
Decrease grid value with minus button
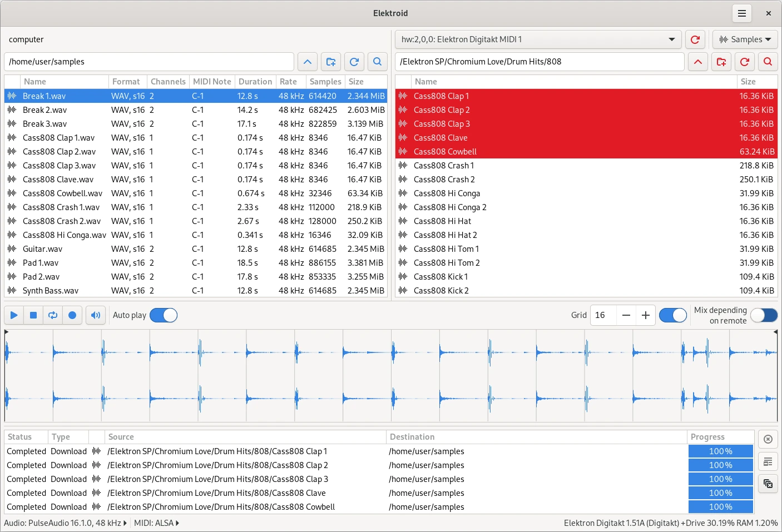pos(626,315)
